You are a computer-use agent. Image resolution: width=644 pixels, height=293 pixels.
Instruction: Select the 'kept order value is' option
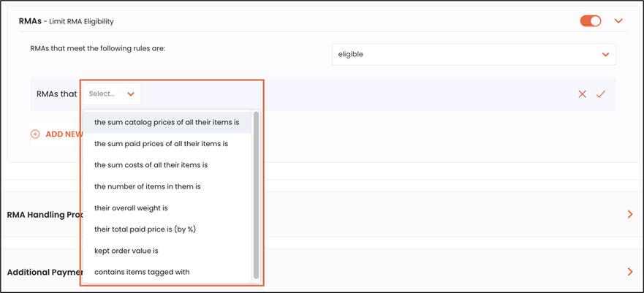(126, 251)
